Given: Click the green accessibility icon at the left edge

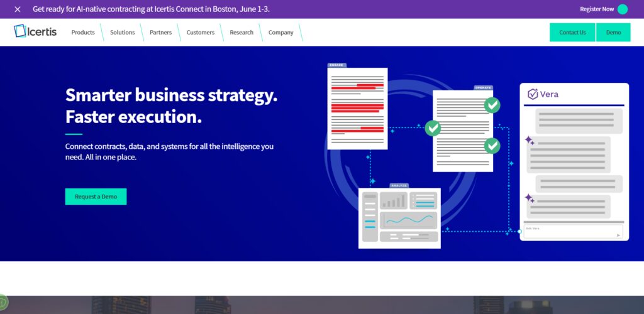Looking at the screenshot, I should 2,303.
